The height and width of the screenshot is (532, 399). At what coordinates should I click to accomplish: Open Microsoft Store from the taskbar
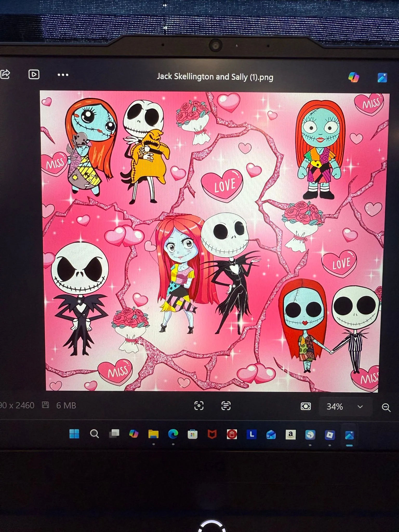tap(192, 434)
